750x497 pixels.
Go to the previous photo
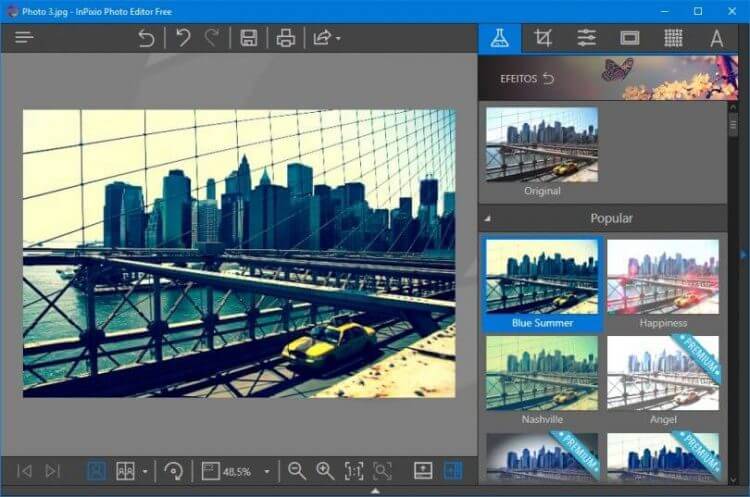(x=24, y=471)
